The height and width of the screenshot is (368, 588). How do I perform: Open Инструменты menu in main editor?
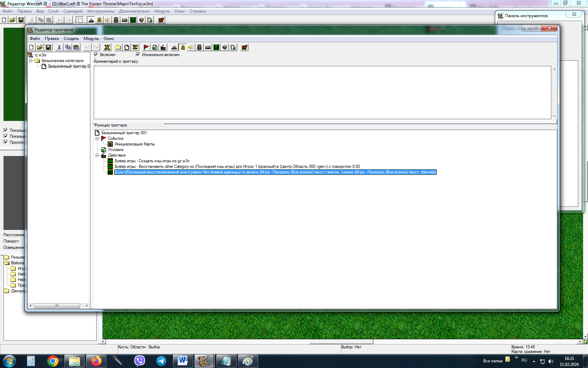pyautogui.click(x=101, y=11)
